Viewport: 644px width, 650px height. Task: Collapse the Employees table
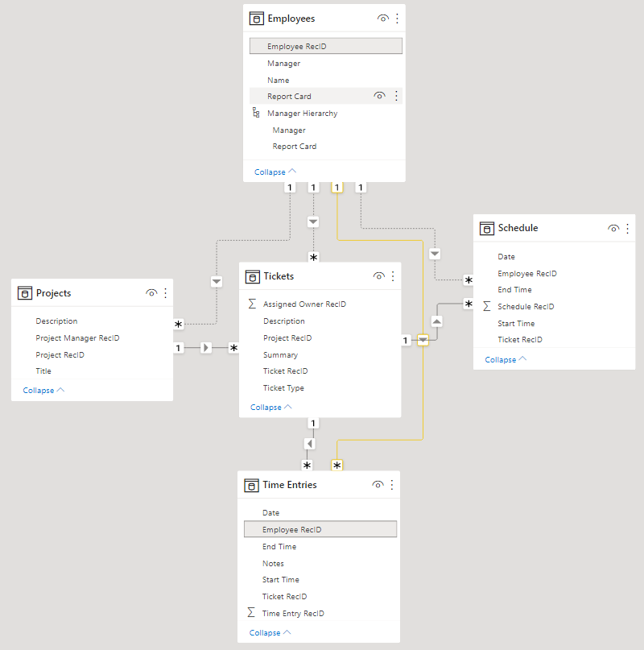275,172
